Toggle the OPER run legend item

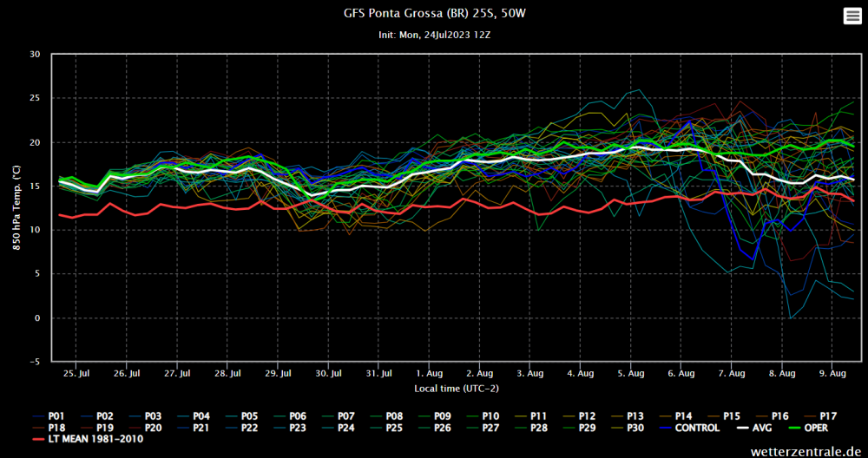[x=802, y=428]
